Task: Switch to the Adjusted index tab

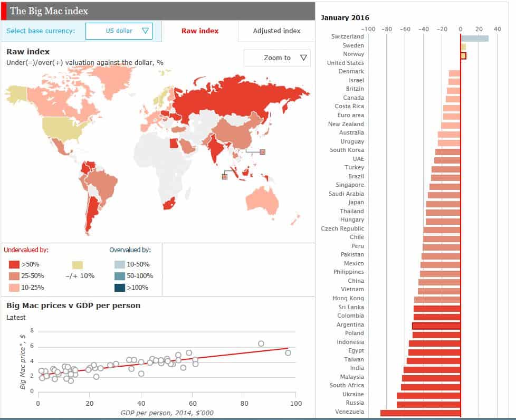Action: click(x=276, y=31)
